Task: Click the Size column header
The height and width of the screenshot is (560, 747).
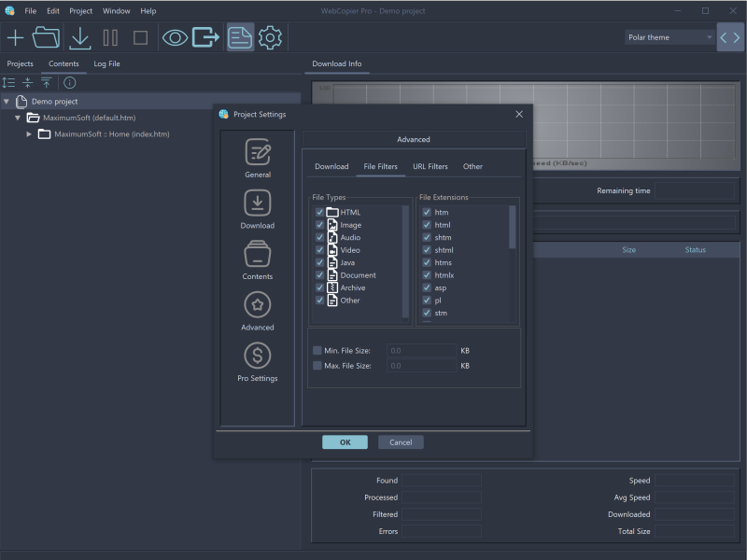Action: (x=628, y=250)
